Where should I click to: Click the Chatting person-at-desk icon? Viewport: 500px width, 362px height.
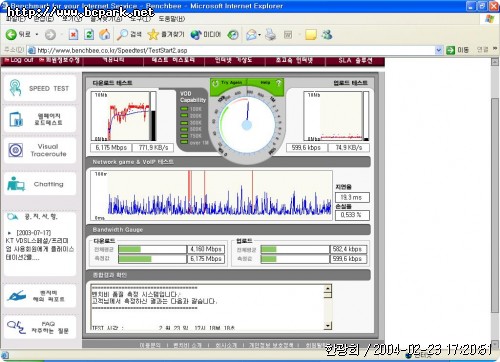16,183
